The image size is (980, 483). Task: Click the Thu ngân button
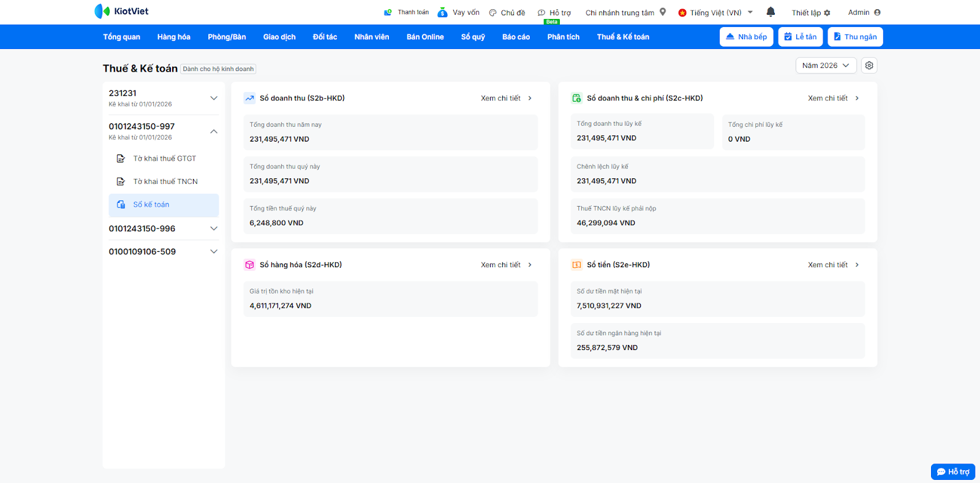855,37
